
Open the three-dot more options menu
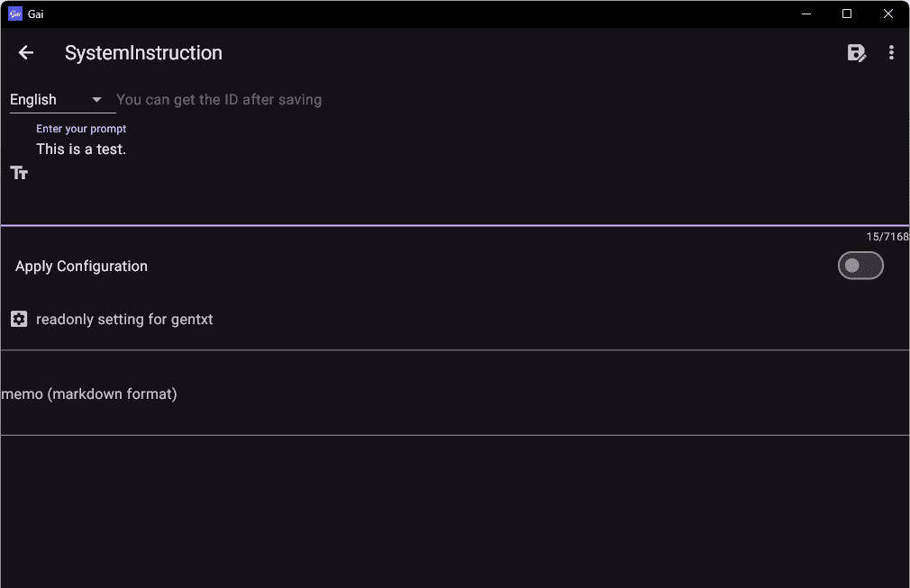tap(891, 53)
